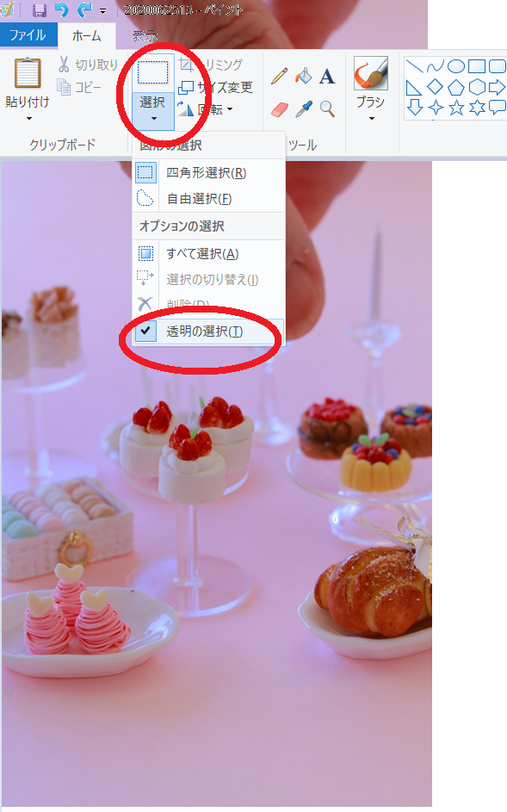Image resolution: width=507 pixels, height=812 pixels.
Task: Open the quick access toolbar customize arrow
Action: [x=103, y=11]
